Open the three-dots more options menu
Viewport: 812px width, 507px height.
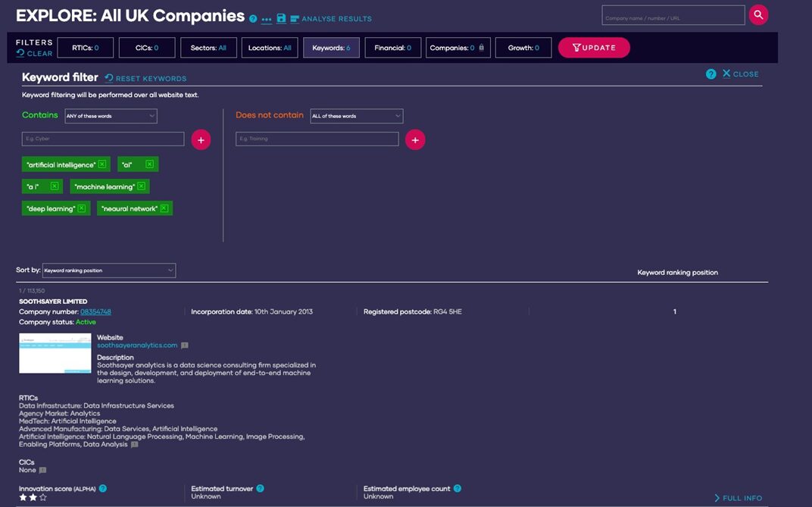pyautogui.click(x=267, y=19)
